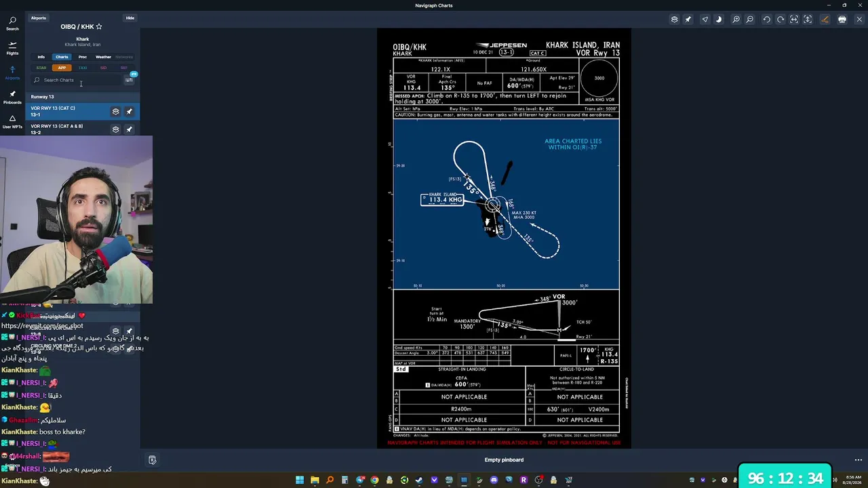Image resolution: width=868 pixels, height=488 pixels.
Task: Pin the VOR RWY 13 (CAT A & B) chart
Action: [x=129, y=129]
